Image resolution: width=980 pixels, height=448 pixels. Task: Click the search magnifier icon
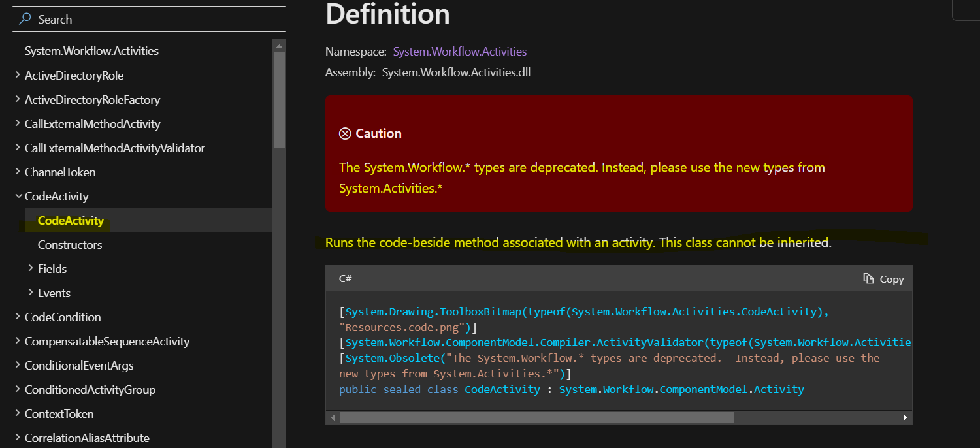pyautogui.click(x=25, y=20)
